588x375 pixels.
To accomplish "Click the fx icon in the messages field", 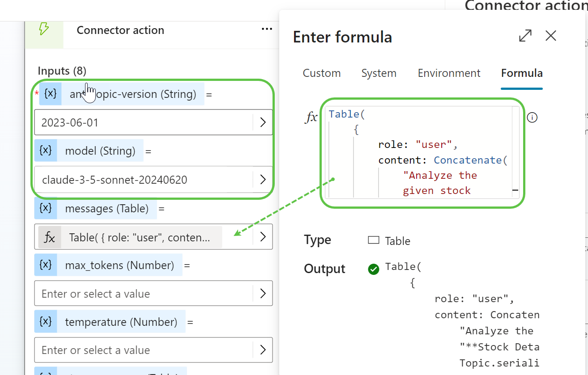I will coord(50,237).
